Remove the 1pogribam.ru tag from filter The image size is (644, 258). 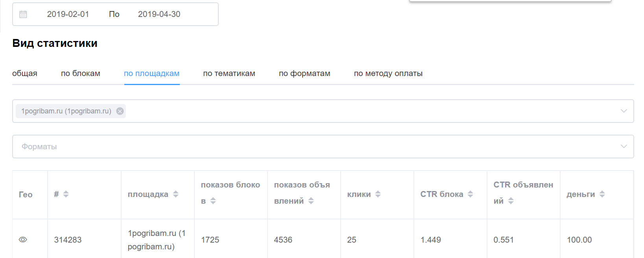120,111
